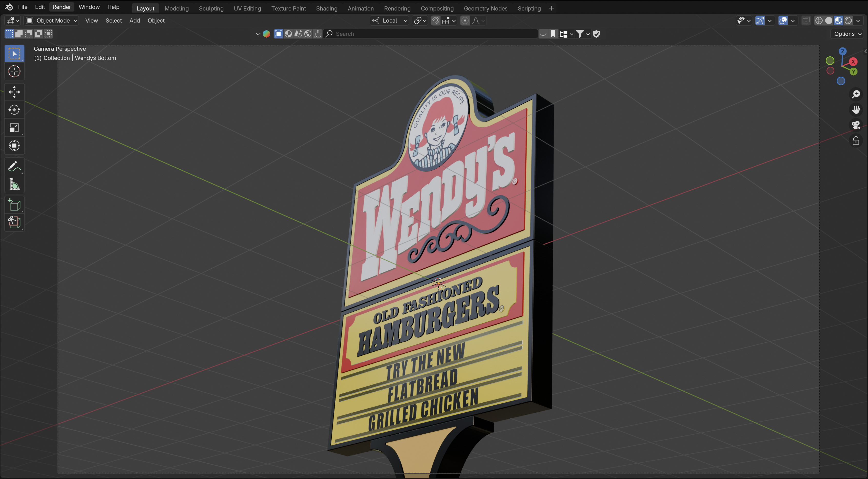Open the viewport Select menu
This screenshot has width=868, height=479.
click(x=114, y=21)
